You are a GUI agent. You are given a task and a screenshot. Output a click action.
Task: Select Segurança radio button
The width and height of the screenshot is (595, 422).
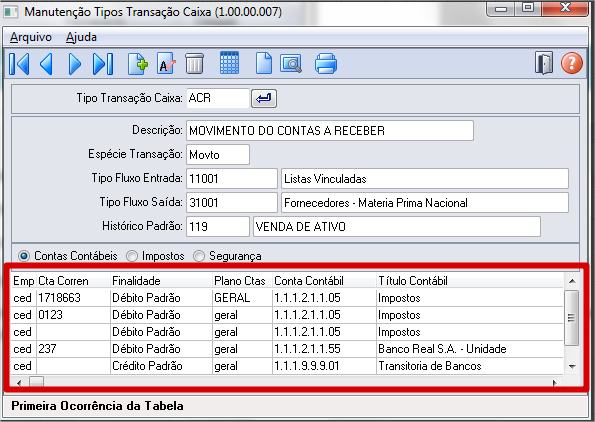click(198, 256)
